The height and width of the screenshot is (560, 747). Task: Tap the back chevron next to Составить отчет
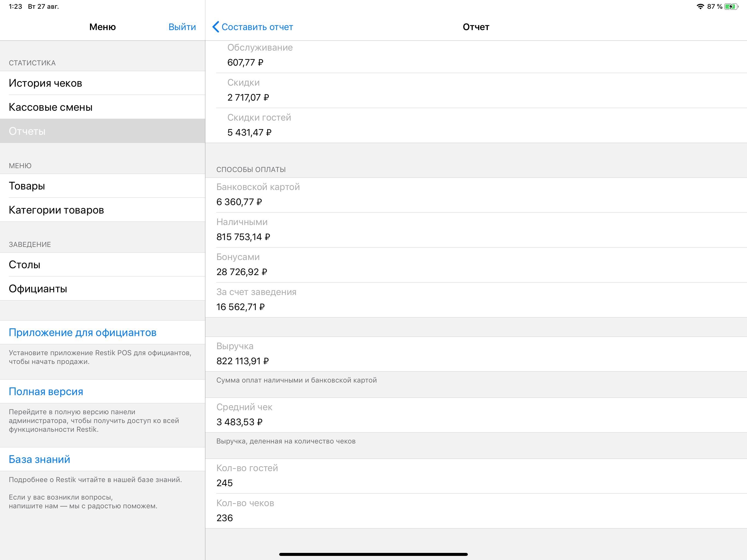(x=216, y=27)
